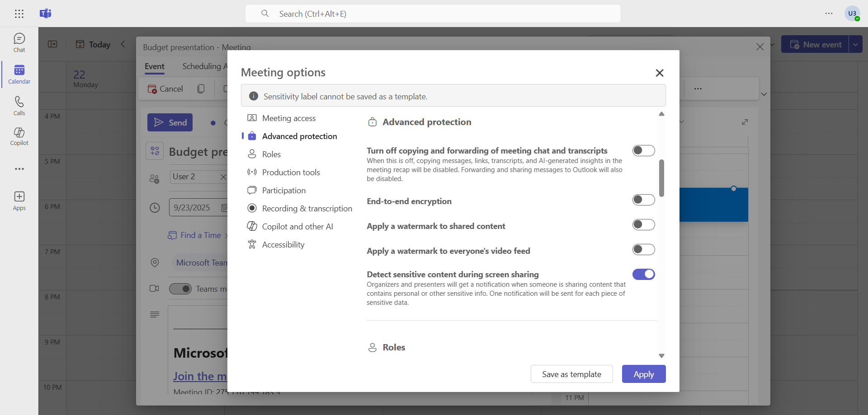Select Recording & transcription section
The image size is (868, 415).
pyautogui.click(x=307, y=208)
